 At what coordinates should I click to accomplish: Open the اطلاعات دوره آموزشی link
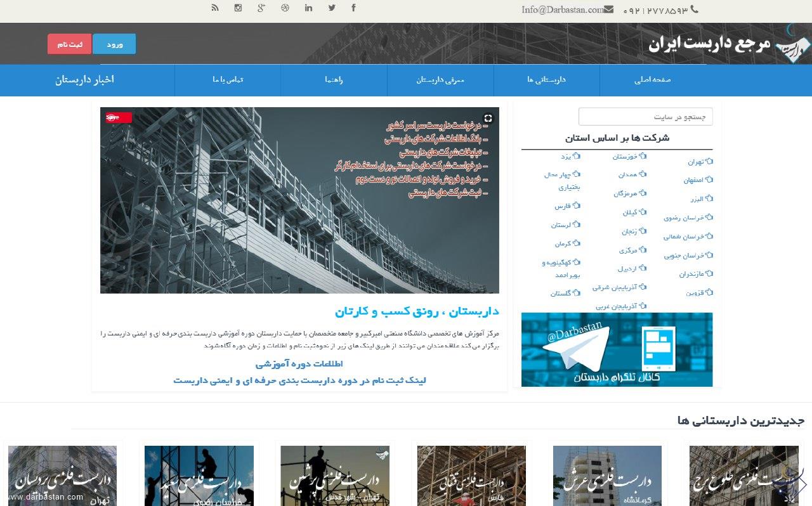click(299, 364)
